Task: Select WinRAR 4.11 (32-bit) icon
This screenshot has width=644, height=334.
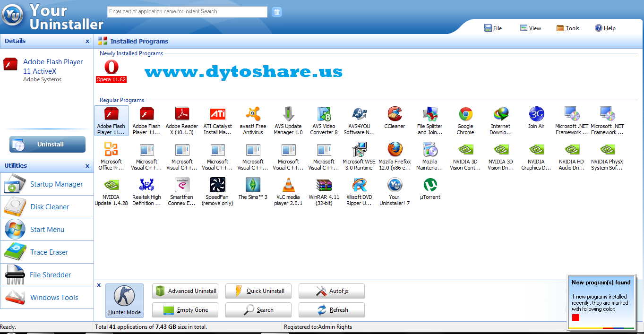Action: pyautogui.click(x=324, y=191)
